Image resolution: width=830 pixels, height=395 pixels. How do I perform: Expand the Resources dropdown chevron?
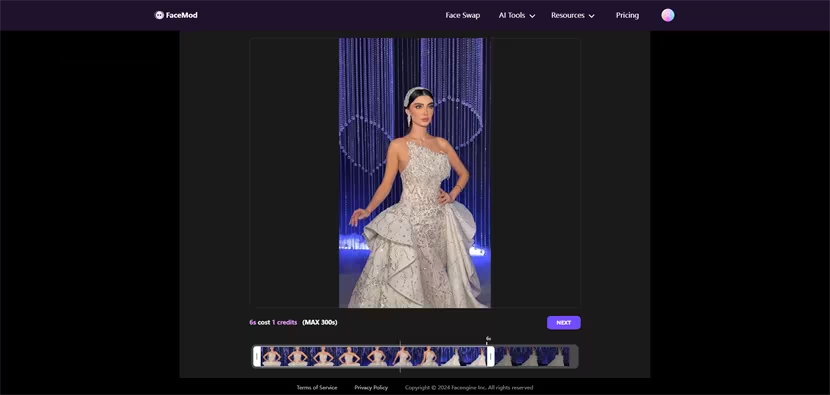click(591, 16)
